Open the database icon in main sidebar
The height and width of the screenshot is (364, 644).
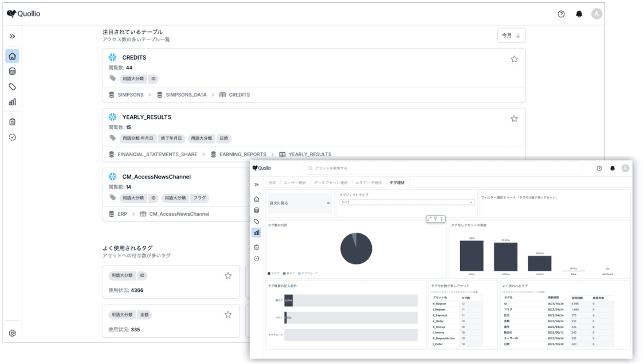[12, 72]
